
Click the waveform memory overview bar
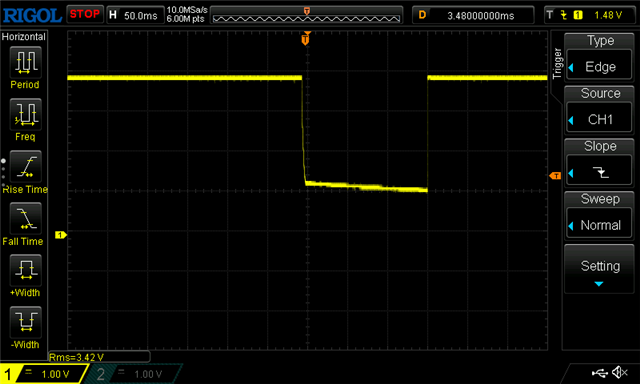(x=306, y=16)
